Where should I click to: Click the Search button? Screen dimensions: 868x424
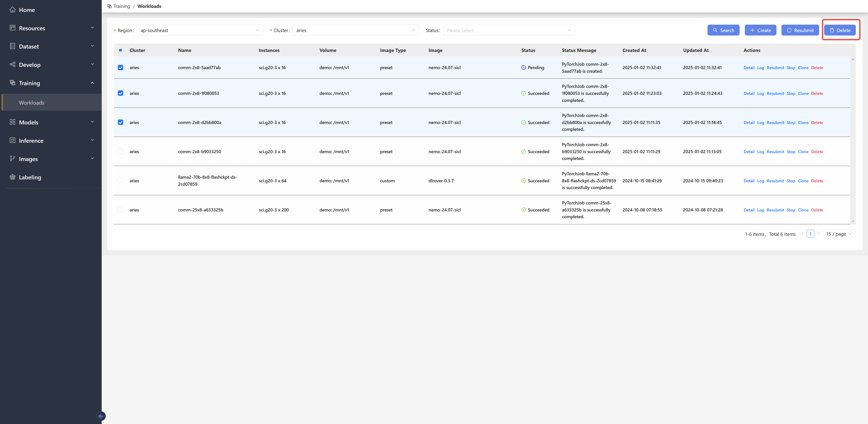(723, 30)
